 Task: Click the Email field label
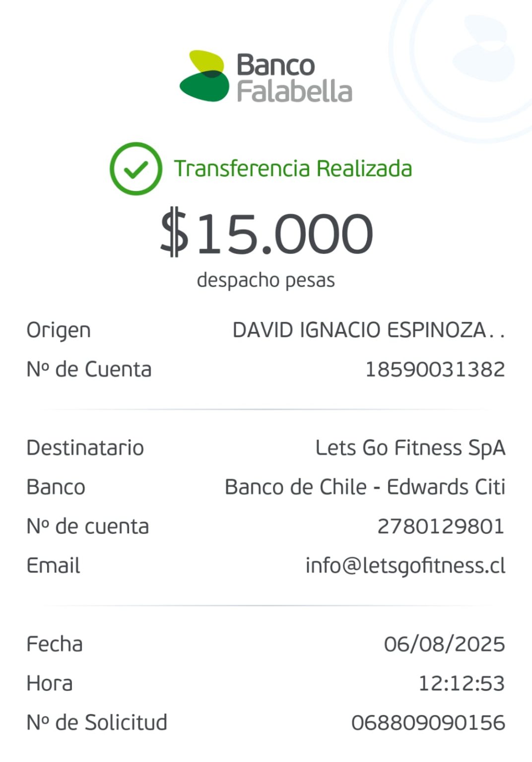[53, 566]
